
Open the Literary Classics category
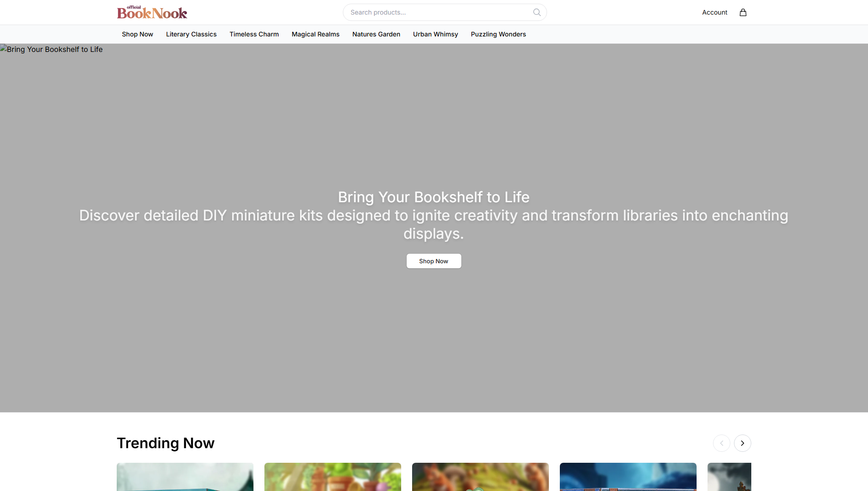(x=191, y=34)
